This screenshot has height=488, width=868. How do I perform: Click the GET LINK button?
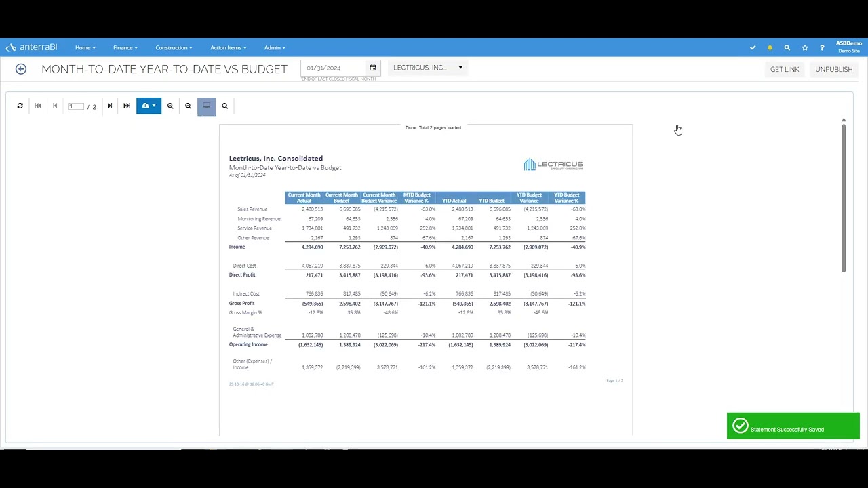pyautogui.click(x=785, y=69)
